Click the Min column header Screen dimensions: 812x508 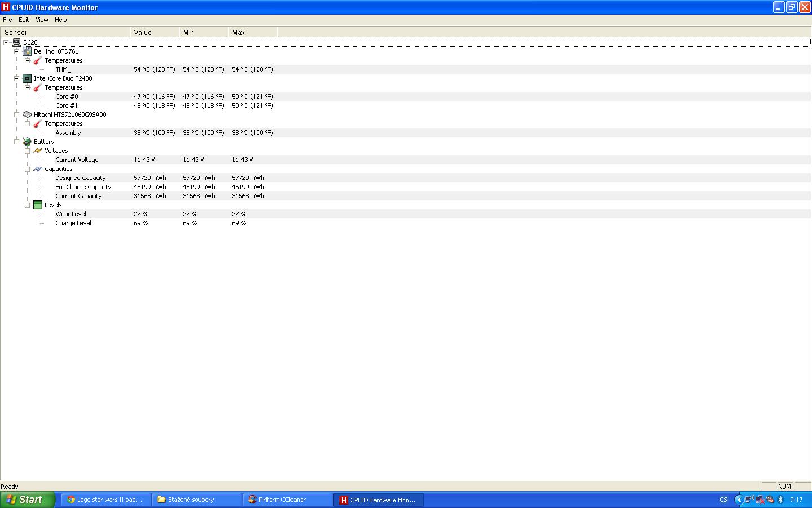pyautogui.click(x=204, y=32)
